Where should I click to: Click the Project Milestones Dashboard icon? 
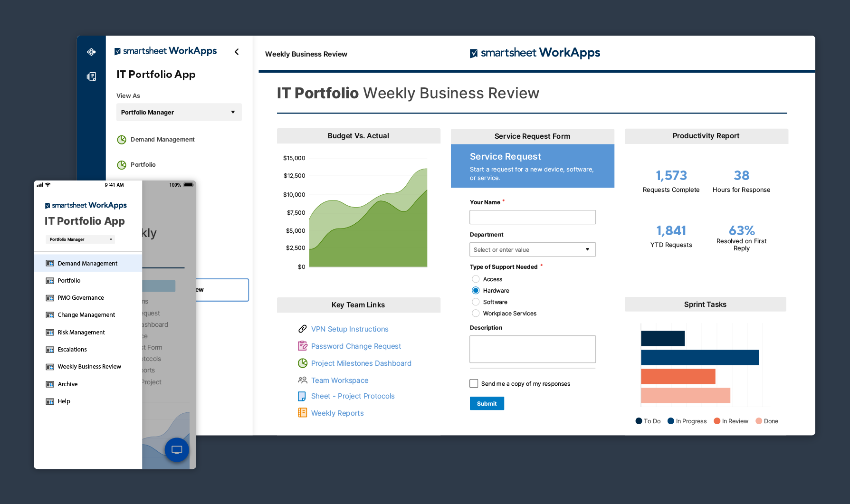(302, 363)
